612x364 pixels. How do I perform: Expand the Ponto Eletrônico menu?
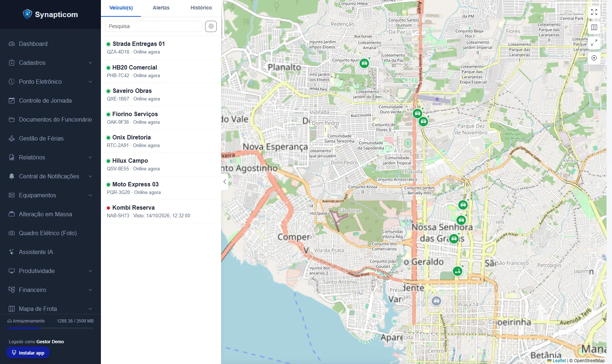[50, 82]
